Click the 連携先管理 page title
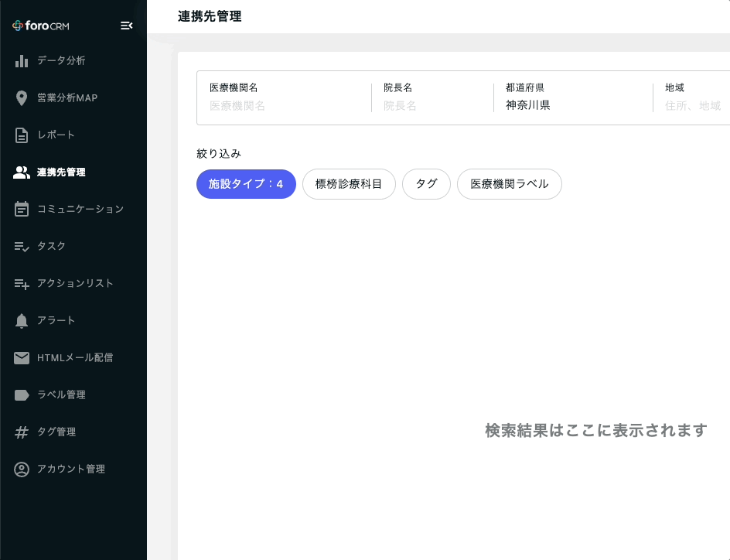 point(210,16)
